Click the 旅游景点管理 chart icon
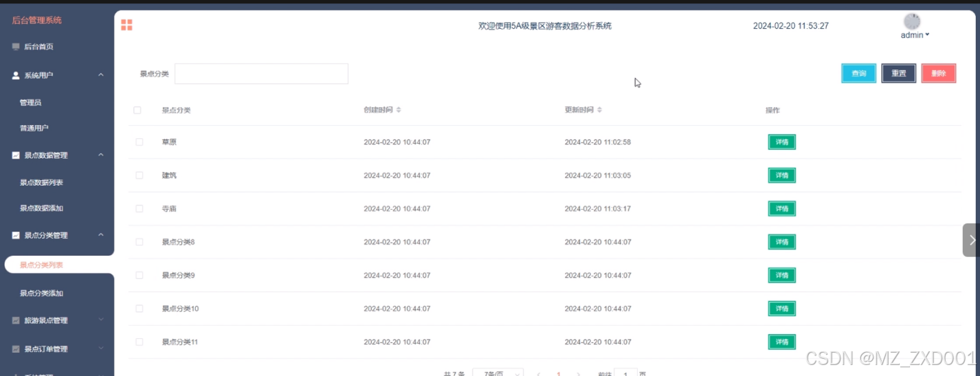980x376 pixels. click(16, 320)
